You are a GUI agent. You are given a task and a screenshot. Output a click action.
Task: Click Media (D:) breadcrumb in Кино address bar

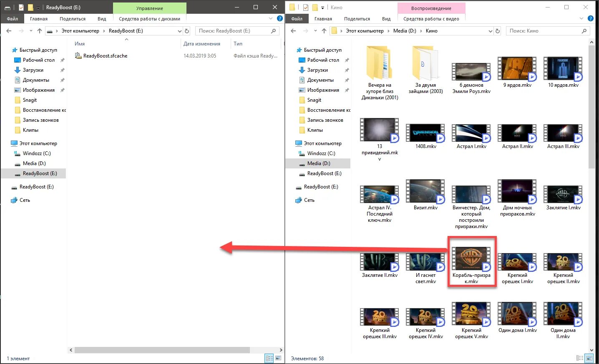pos(405,31)
